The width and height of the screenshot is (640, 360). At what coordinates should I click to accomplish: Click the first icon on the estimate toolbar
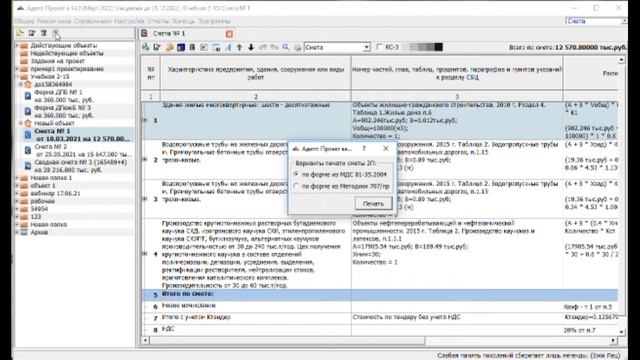coord(146,47)
